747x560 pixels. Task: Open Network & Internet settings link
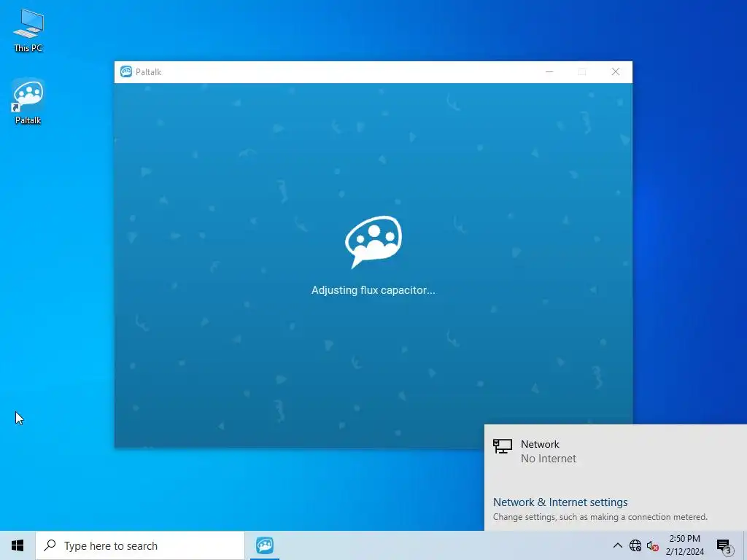[x=560, y=502]
